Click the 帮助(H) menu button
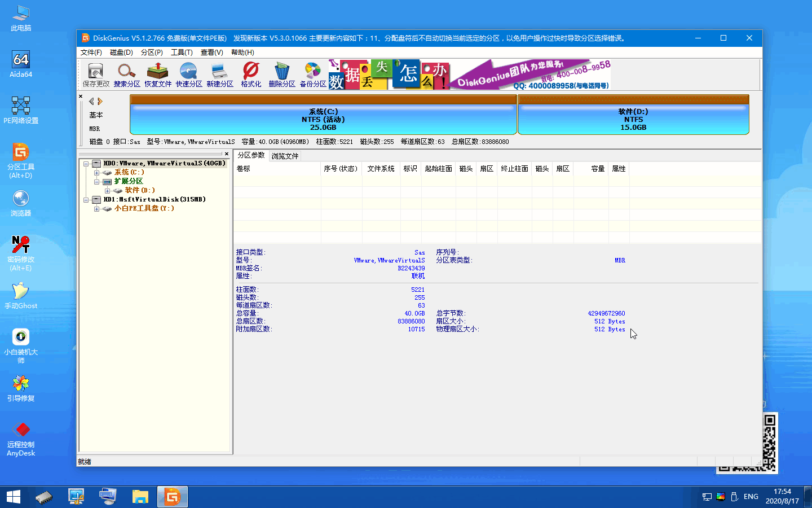 243,52
